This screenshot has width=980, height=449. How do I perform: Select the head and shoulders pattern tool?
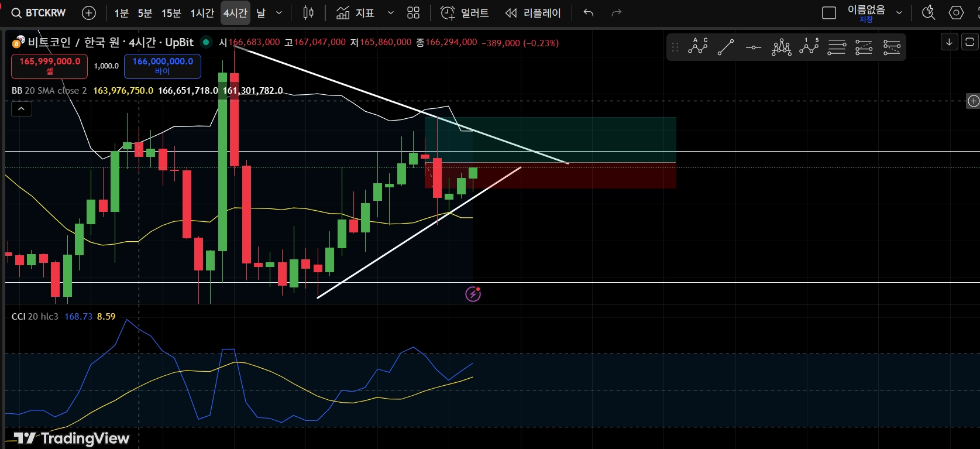[x=781, y=47]
